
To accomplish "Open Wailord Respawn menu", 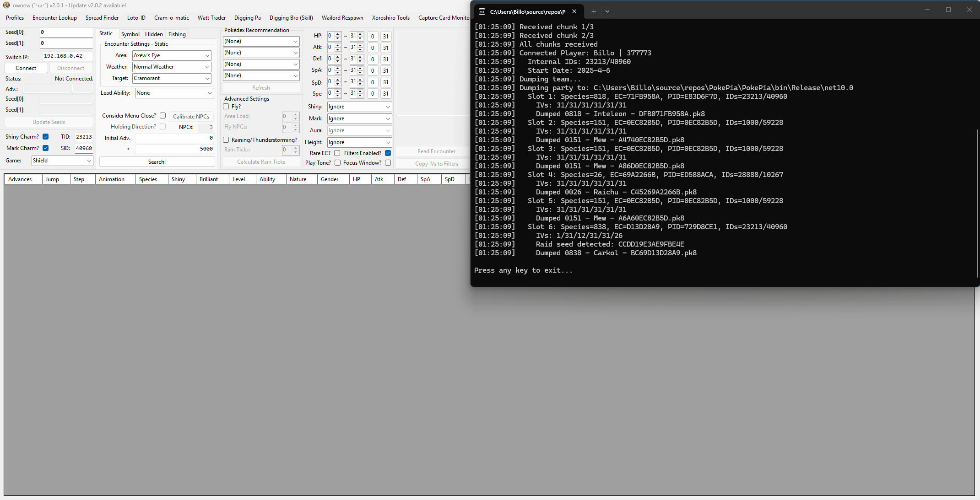I will point(342,18).
